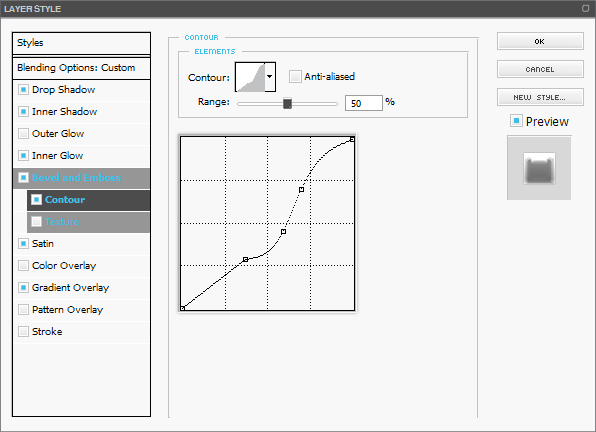The height and width of the screenshot is (432, 596).
Task: Select Blending Options: Custom
Action: point(81,68)
